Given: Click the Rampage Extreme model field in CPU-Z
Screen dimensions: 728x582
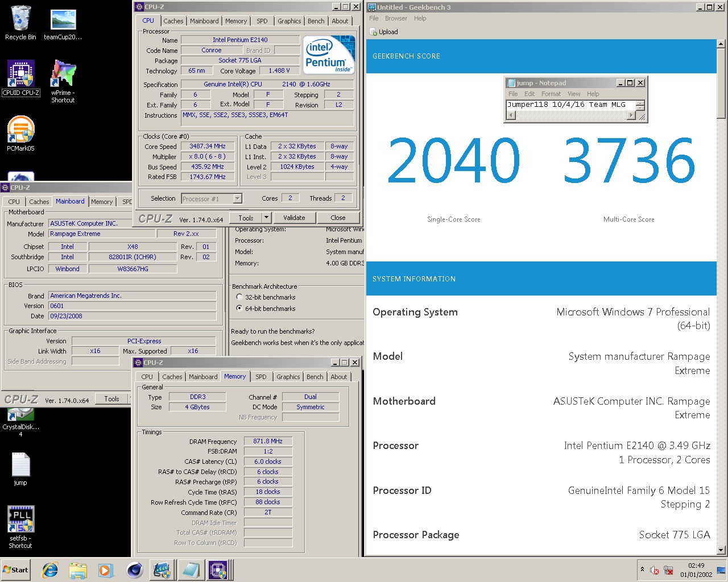Looking at the screenshot, I should [102, 234].
